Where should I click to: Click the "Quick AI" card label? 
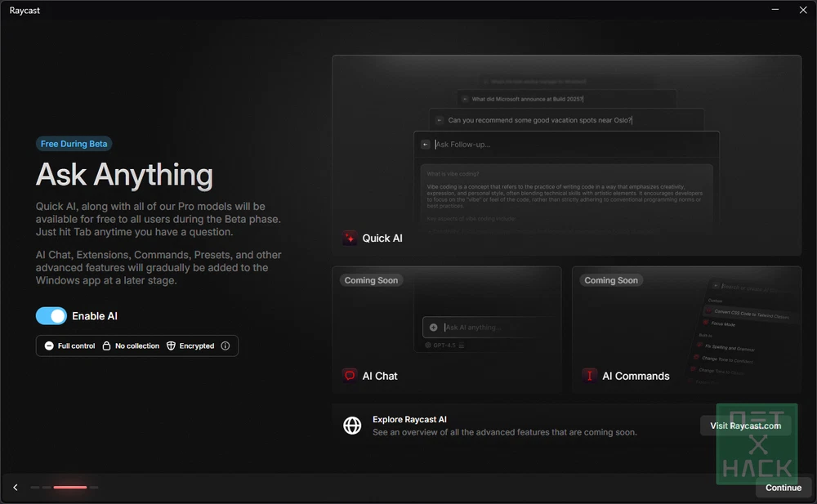(382, 239)
